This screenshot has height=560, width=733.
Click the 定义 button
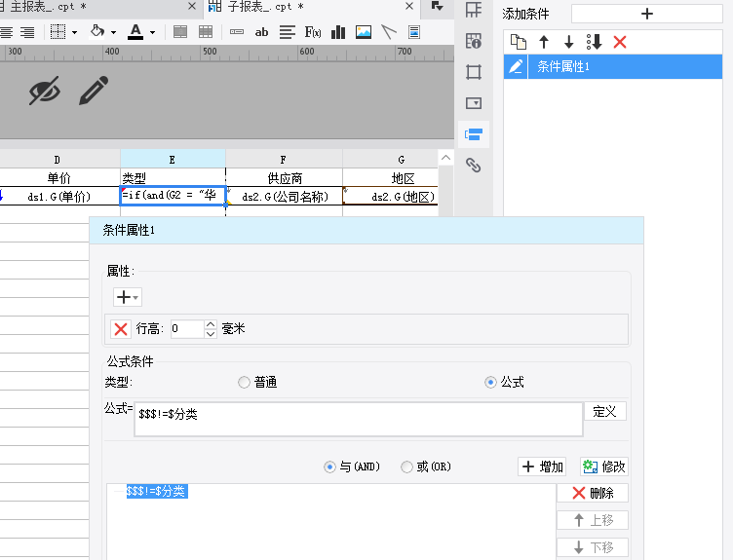tap(605, 411)
